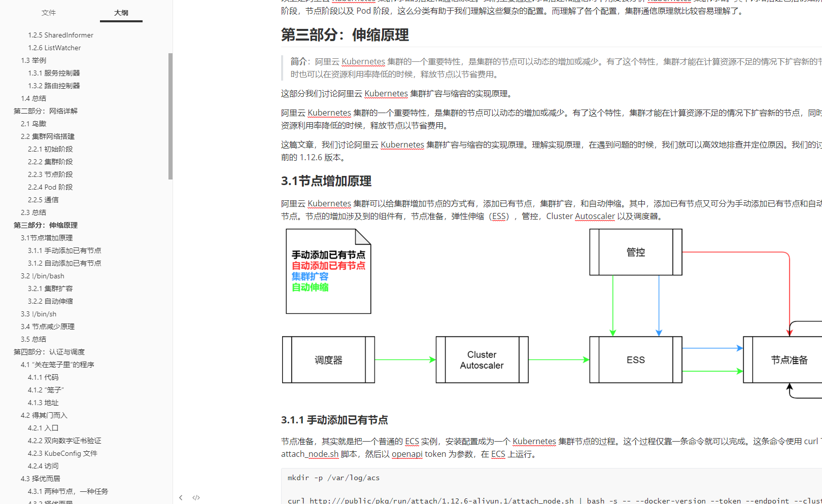This screenshot has width=822, height=504.
Task: Switch to the 大纲 tab
Action: pyautogui.click(x=121, y=13)
